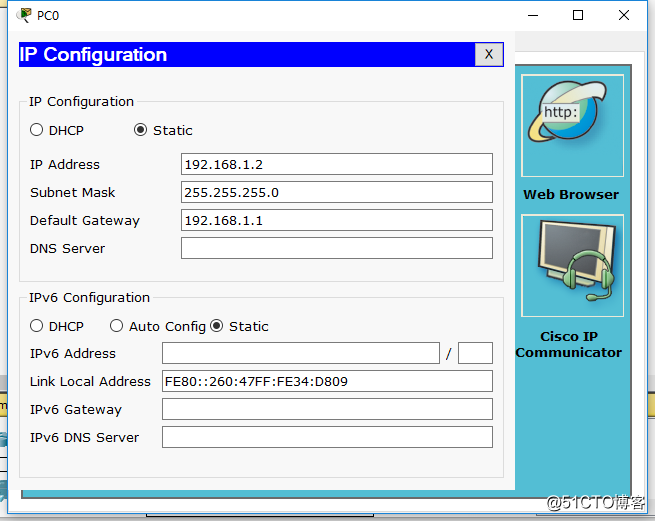Click the Link Local Address field
Image resolution: width=655 pixels, height=521 pixels.
327,381
